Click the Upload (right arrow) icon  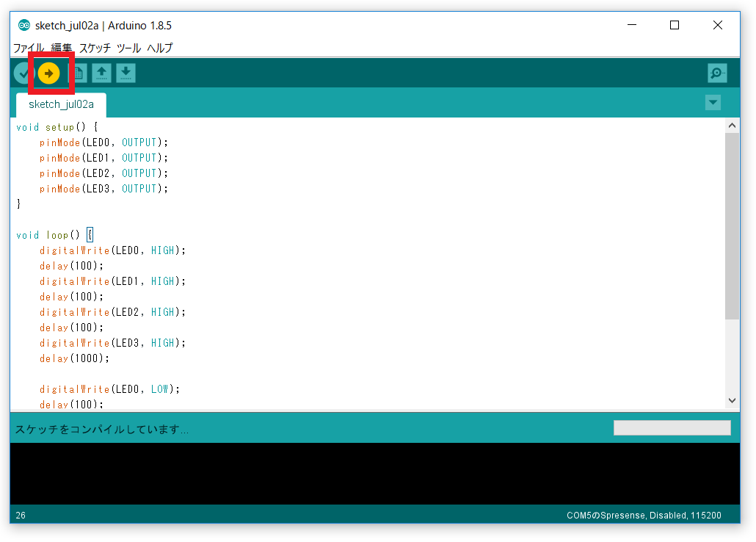point(50,73)
